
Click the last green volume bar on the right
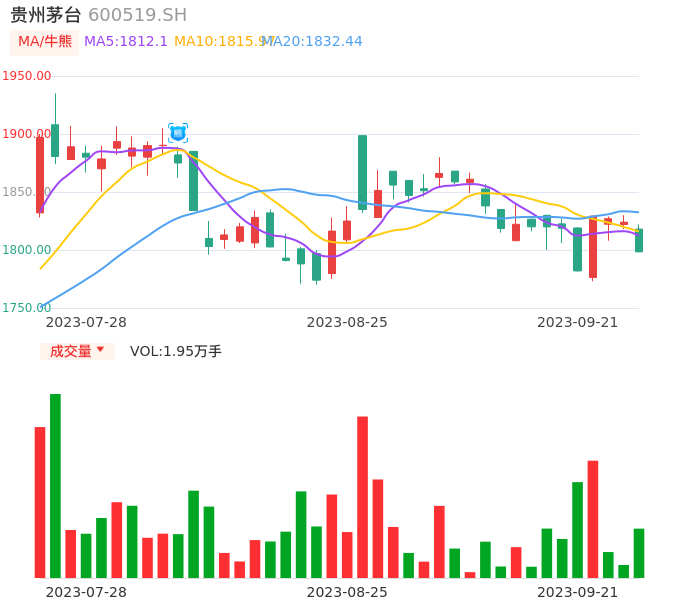coord(639,553)
